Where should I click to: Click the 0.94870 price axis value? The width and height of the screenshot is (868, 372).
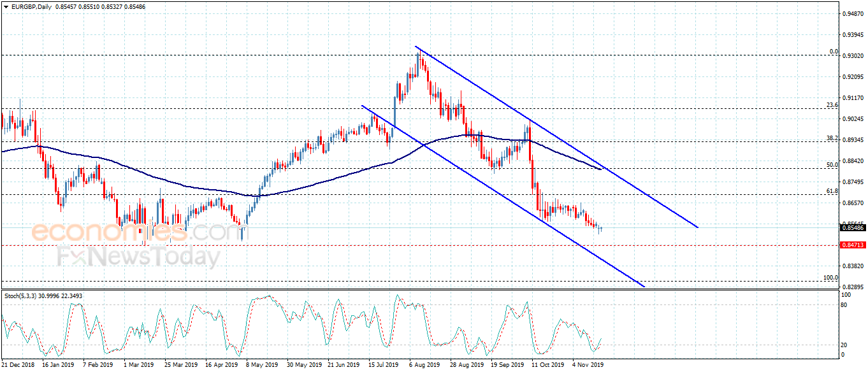pyautogui.click(x=853, y=13)
